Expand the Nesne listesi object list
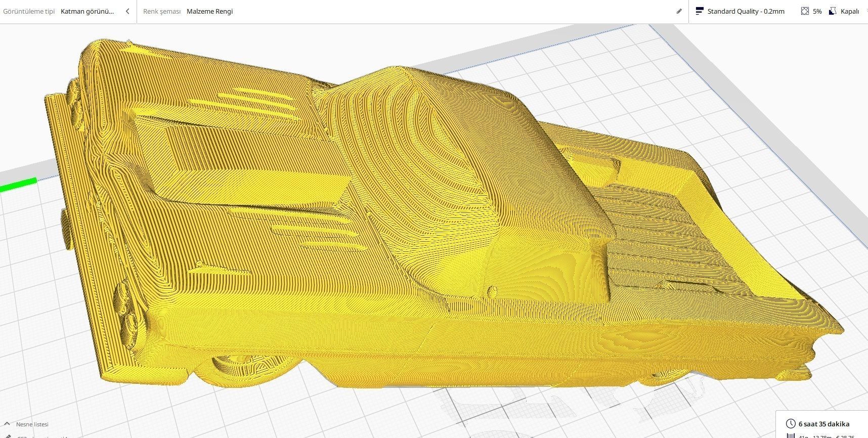868x438 pixels. coord(7,424)
